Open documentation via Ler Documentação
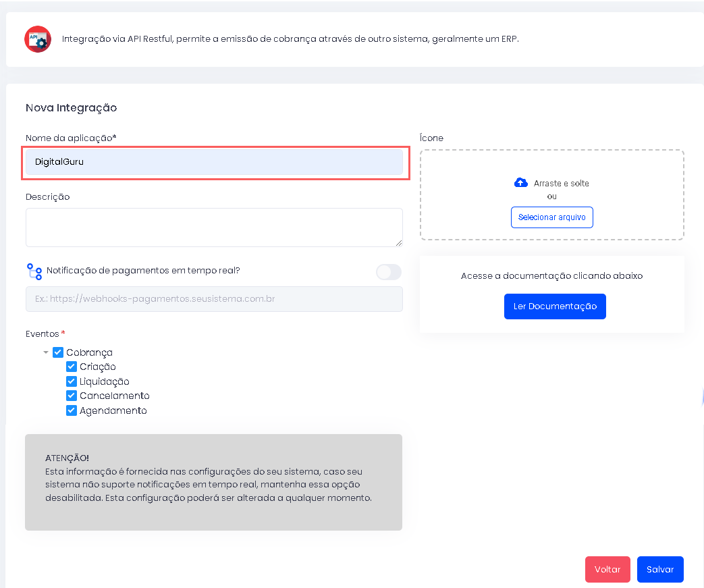704x588 pixels. [555, 306]
